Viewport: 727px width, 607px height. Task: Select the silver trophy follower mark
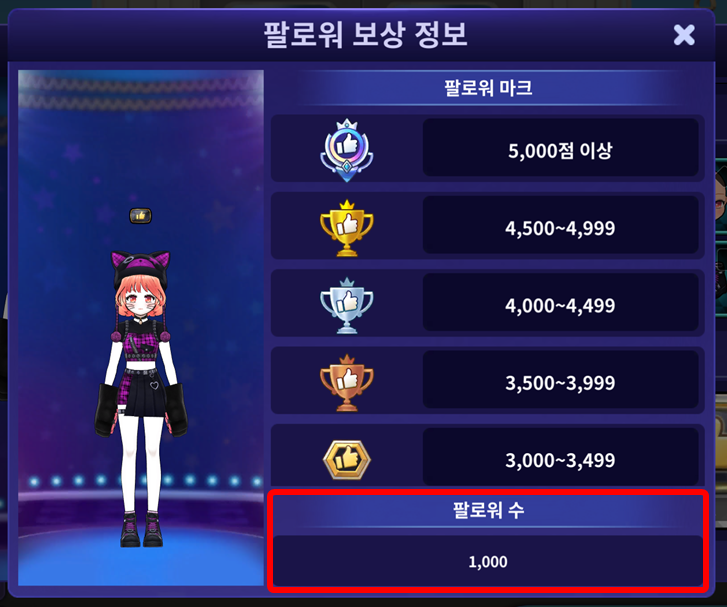point(347,306)
